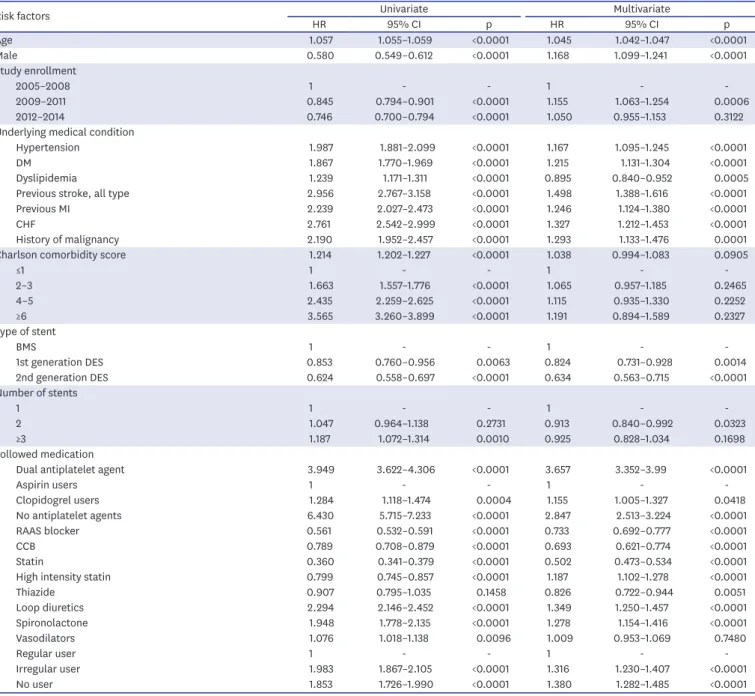Click the p value '0.2731'
755x696 pixels.
pyautogui.click(x=491, y=424)
